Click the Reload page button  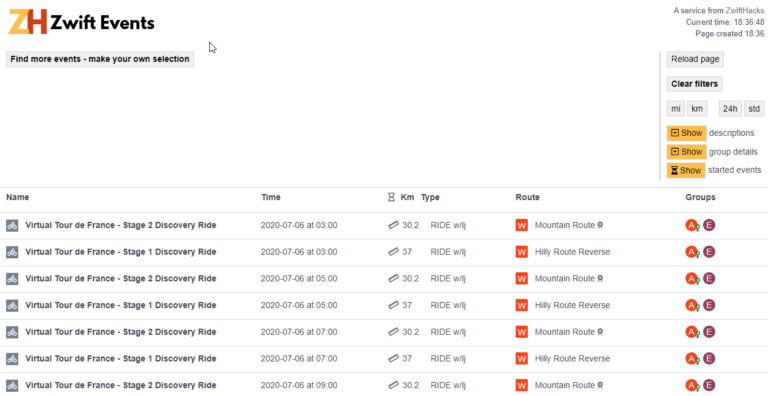[x=695, y=59]
